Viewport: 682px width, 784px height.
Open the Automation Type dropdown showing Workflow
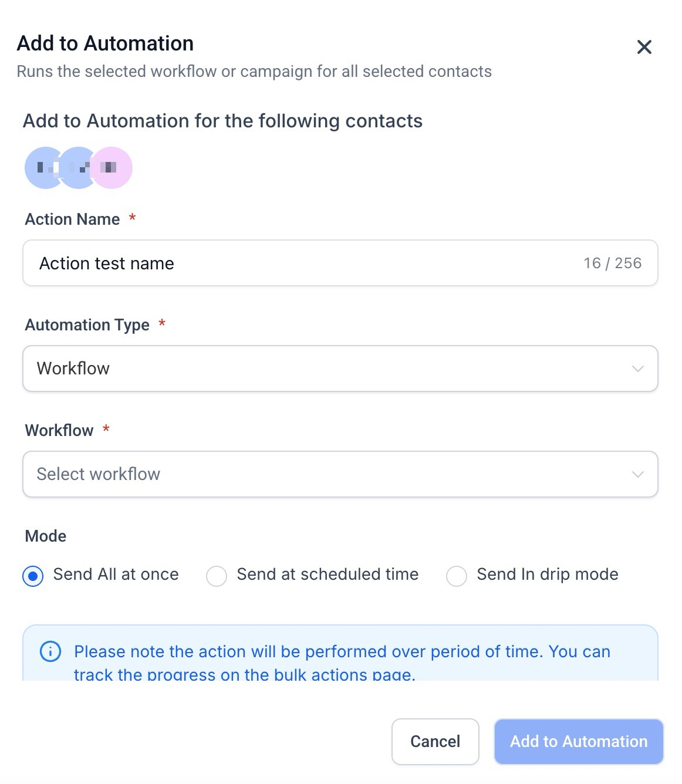(x=329, y=369)
